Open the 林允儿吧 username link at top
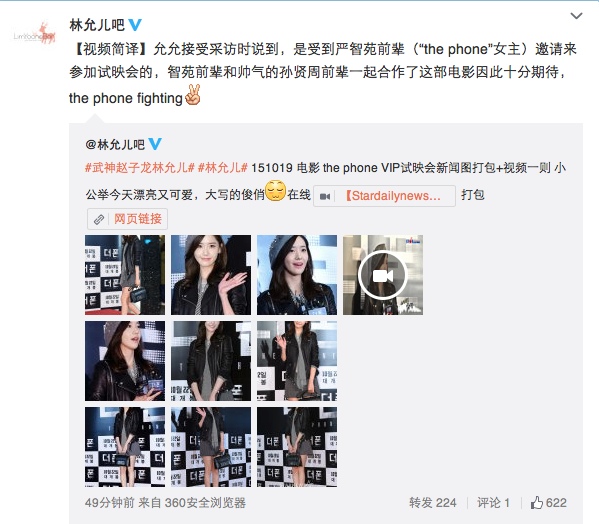 [x=97, y=25]
